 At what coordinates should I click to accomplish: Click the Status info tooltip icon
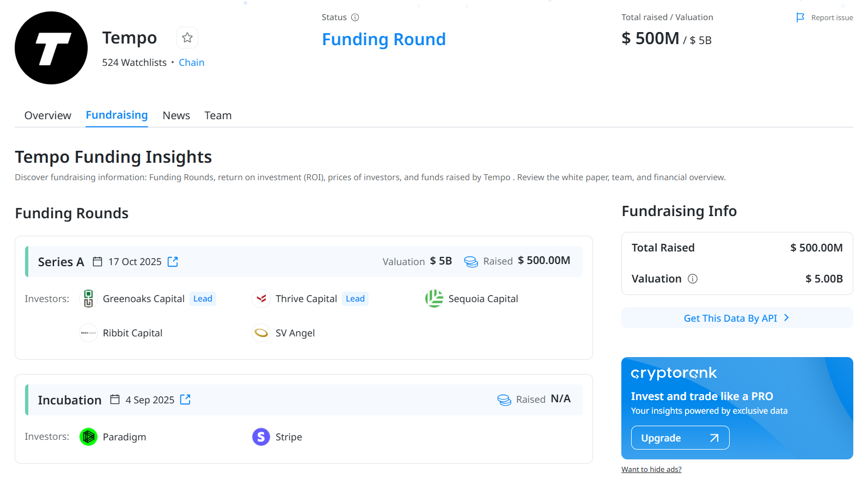356,17
